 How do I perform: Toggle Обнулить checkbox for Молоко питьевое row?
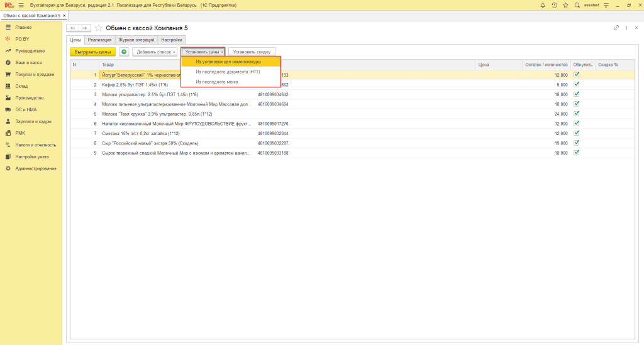tap(576, 104)
